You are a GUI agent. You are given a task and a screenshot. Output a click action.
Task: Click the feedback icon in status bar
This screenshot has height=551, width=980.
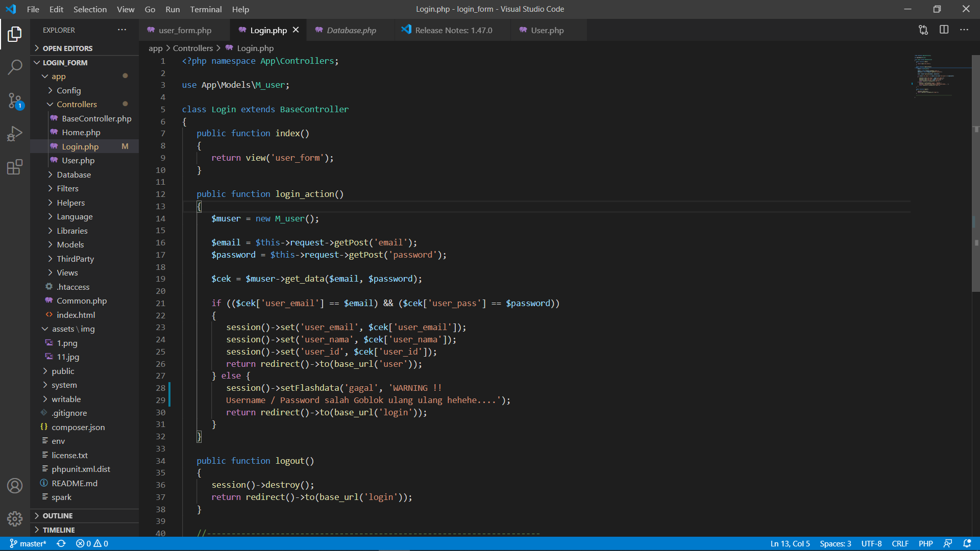point(948,543)
